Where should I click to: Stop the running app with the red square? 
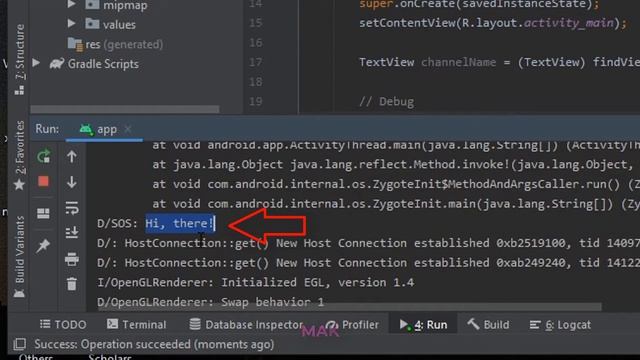coord(43,181)
